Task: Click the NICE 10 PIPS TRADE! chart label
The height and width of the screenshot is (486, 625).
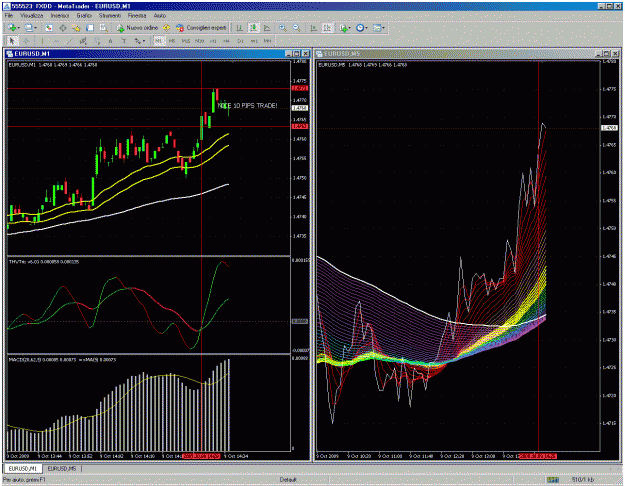Action: click(248, 106)
